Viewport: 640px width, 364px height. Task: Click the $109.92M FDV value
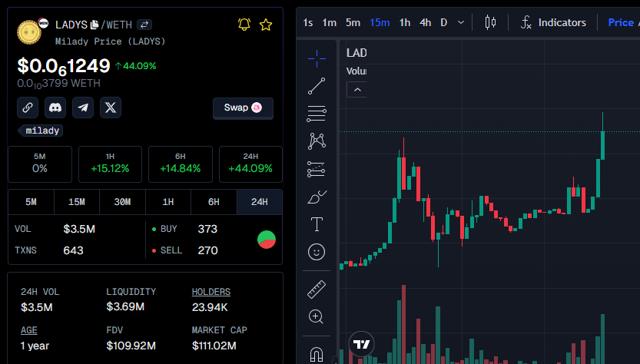click(131, 346)
